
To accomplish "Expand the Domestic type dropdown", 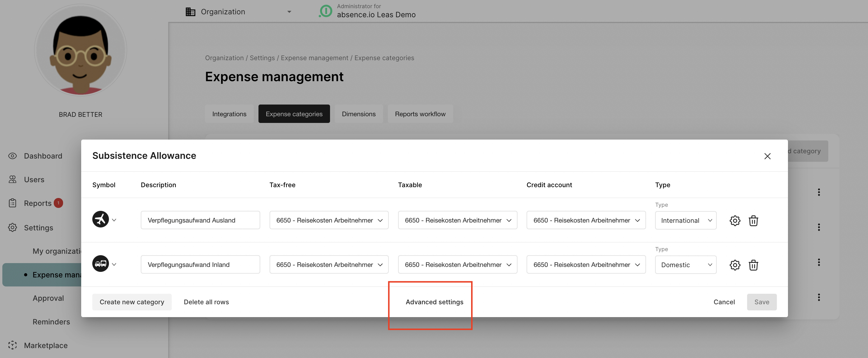I will click(x=685, y=265).
